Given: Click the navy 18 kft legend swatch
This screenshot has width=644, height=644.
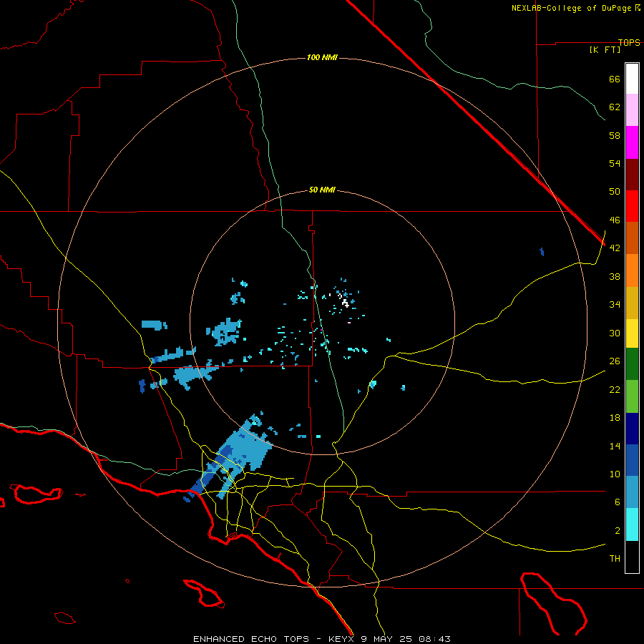Looking at the screenshot, I should point(632,429).
